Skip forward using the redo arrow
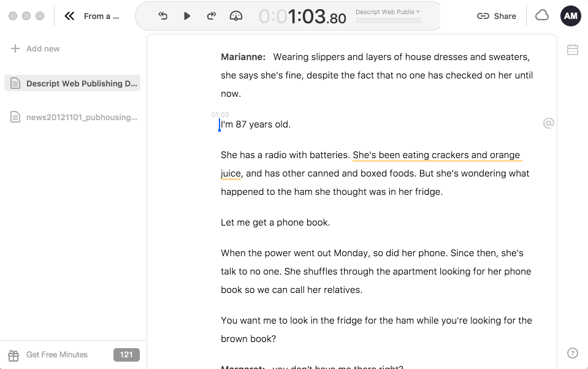This screenshot has height=369, width=588. (x=212, y=16)
